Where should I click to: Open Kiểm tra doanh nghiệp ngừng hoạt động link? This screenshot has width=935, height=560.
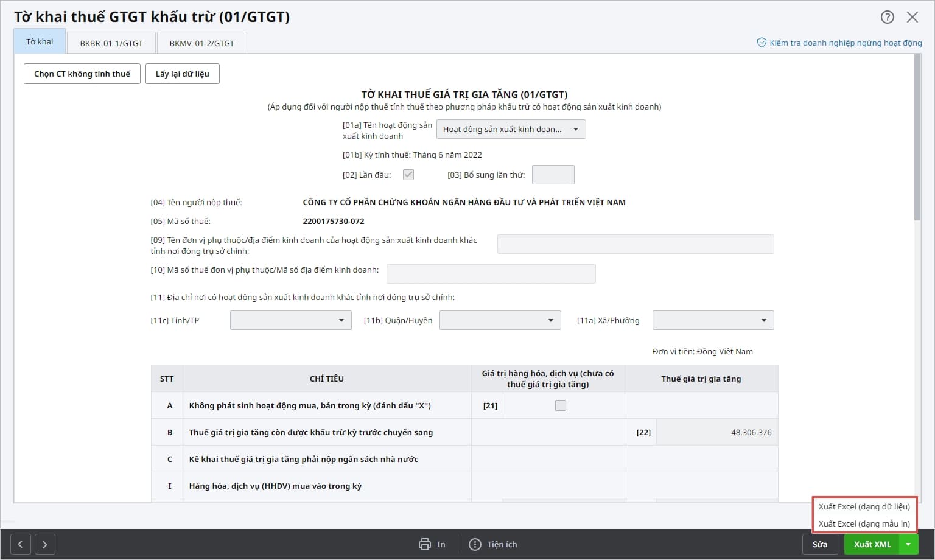pyautogui.click(x=846, y=43)
